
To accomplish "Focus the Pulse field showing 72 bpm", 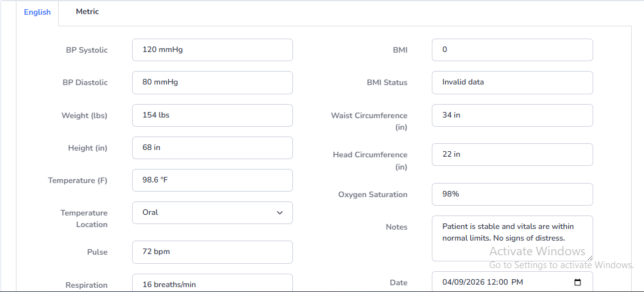I will pos(212,252).
